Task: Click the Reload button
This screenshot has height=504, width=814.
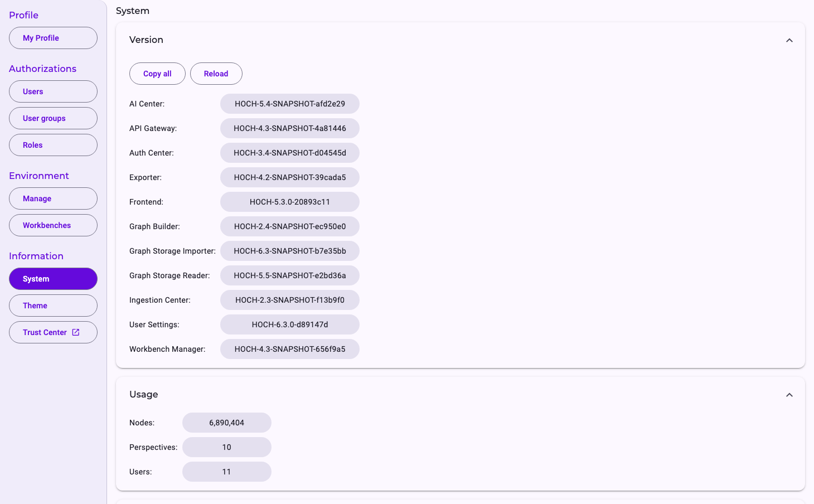Action: (216, 74)
